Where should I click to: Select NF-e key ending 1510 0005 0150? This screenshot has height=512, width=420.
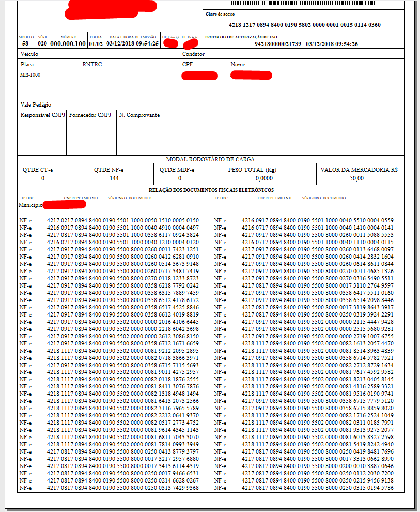point(122,221)
